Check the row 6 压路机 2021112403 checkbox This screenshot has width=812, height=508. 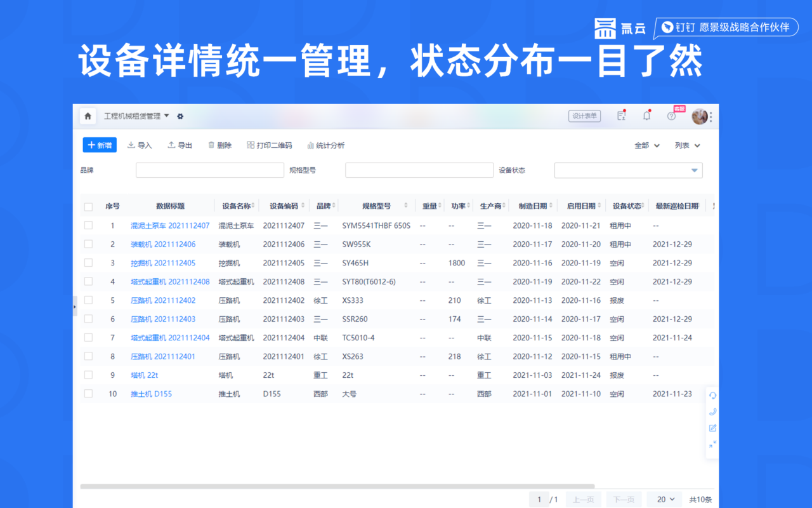coord(88,319)
